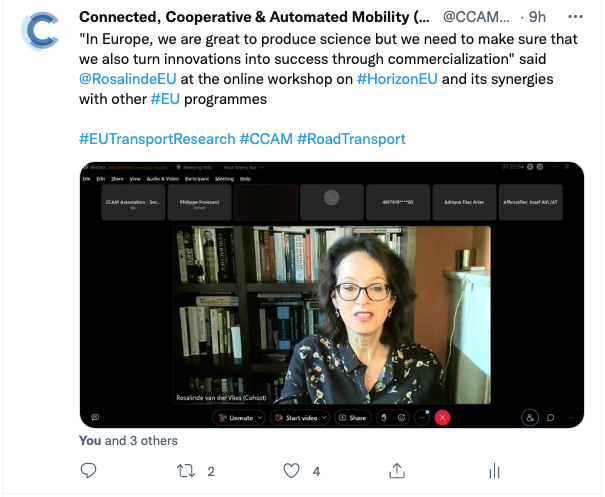The image size is (605, 497).
Task: Expand the Unmute audio options chevron
Action: pos(260,418)
